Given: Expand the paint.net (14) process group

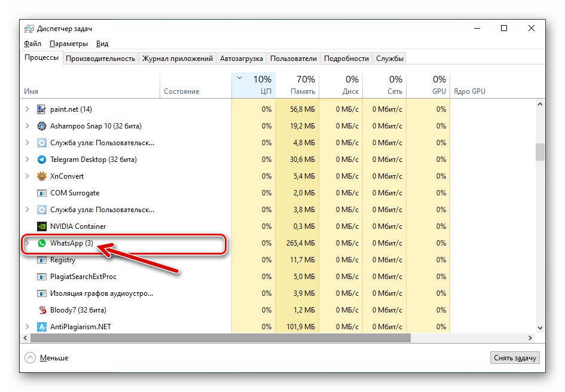Looking at the screenshot, I should 26,109.
